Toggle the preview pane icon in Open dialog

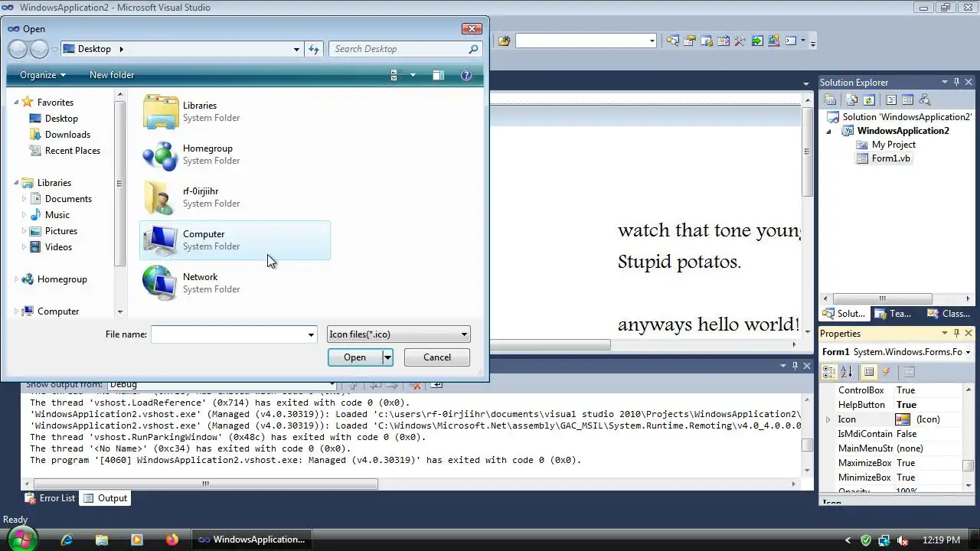click(x=438, y=75)
